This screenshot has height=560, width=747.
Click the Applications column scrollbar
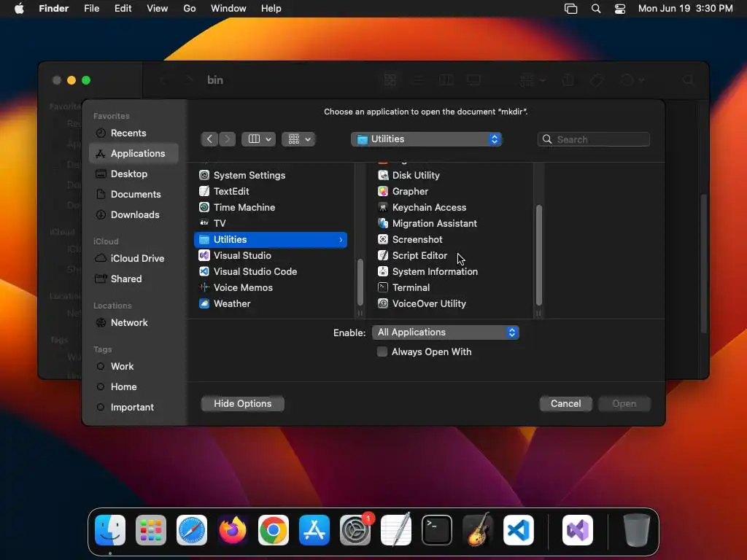(360, 282)
